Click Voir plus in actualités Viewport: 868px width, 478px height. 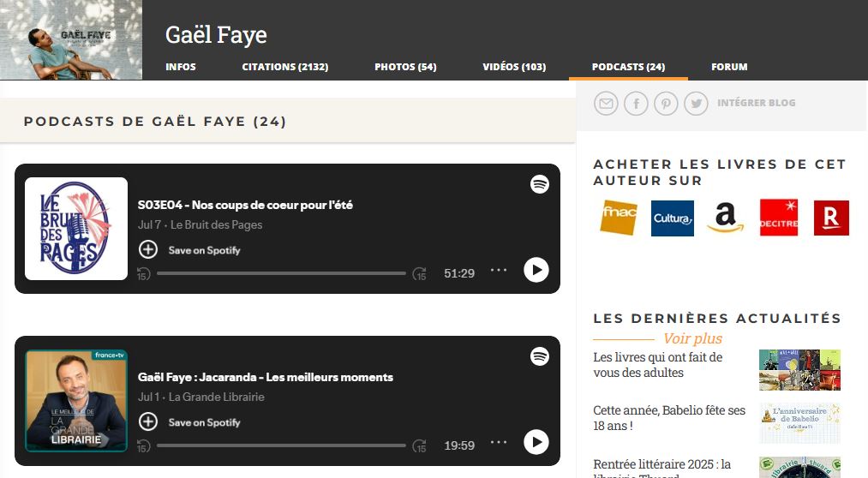pos(692,338)
